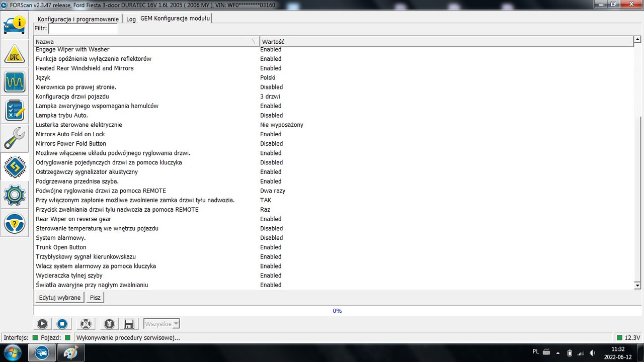644x362 pixels.
Task: Focus the Filtr input field
Action: (83, 29)
